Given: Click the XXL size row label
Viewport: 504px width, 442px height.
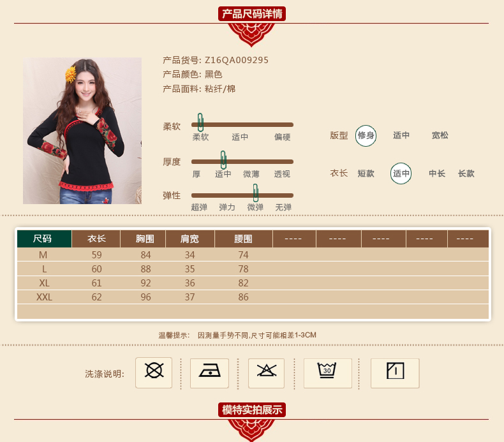Looking at the screenshot, I should pos(44,297).
